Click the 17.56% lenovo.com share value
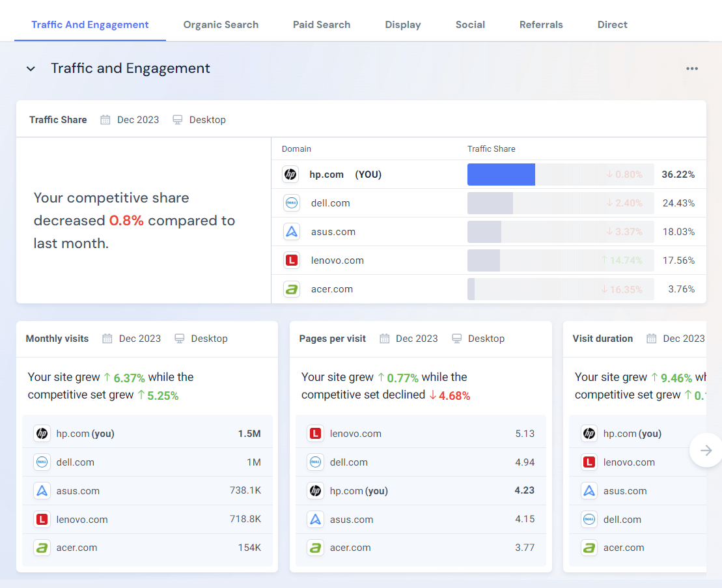 click(x=679, y=260)
